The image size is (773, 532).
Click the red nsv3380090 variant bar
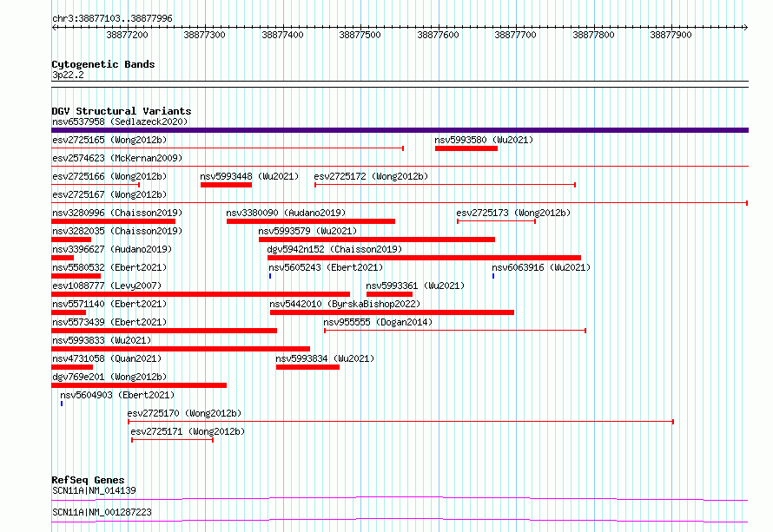(311, 221)
